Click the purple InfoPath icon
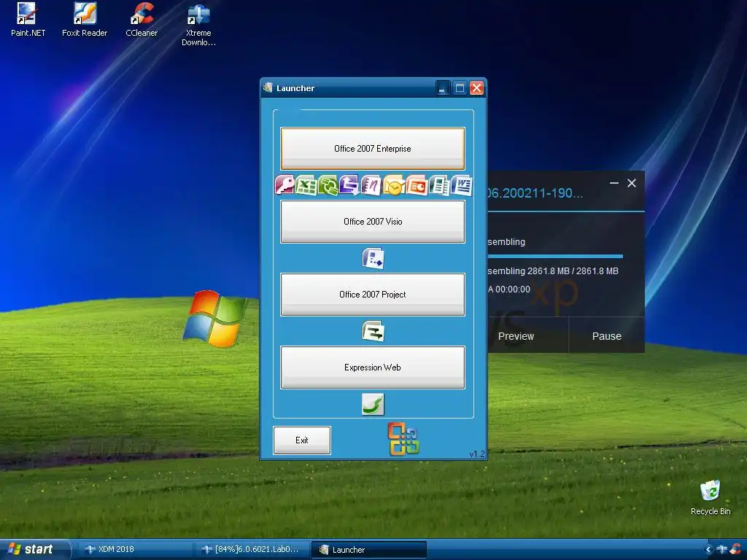The height and width of the screenshot is (560, 747). [x=349, y=185]
